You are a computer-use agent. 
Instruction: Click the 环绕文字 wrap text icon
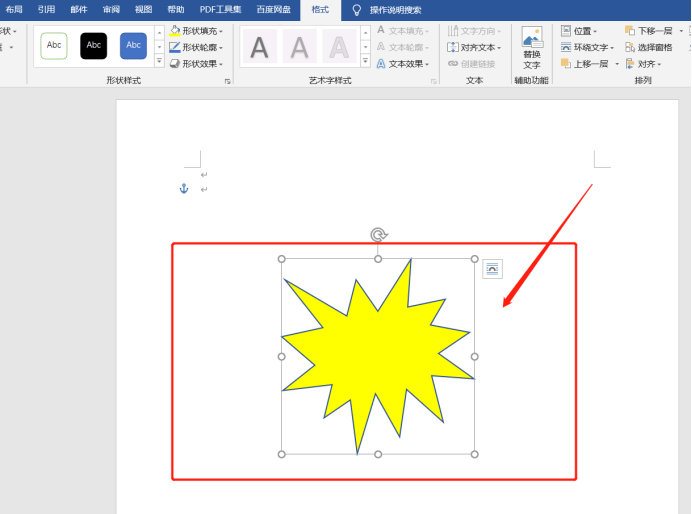pos(566,47)
